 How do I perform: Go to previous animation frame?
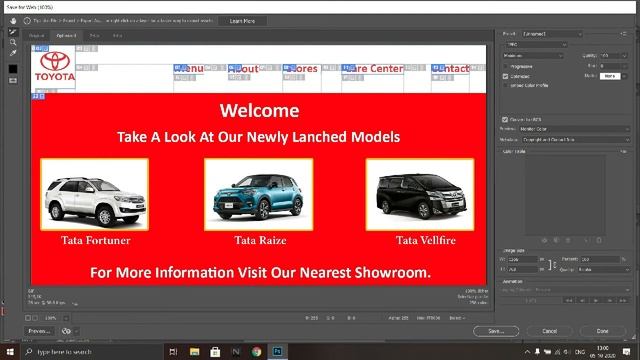point(582,300)
